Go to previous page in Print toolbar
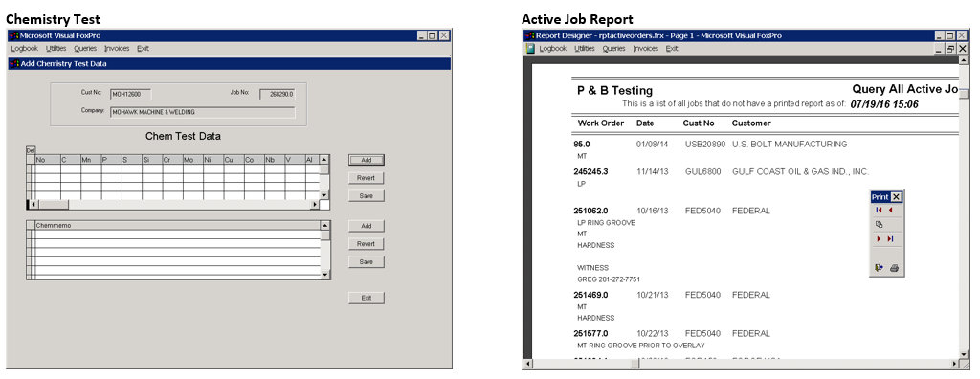The height and width of the screenshot is (379, 980). point(890,211)
